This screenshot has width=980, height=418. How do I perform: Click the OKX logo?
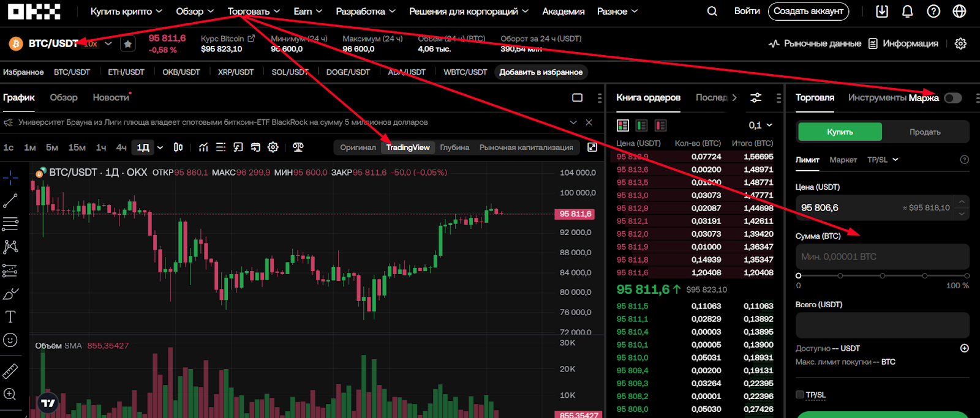pyautogui.click(x=34, y=11)
